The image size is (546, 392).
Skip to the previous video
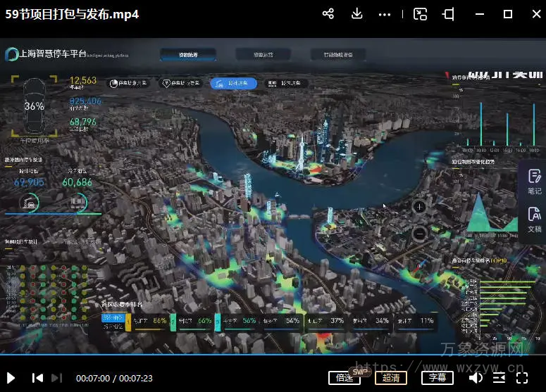tap(37, 378)
